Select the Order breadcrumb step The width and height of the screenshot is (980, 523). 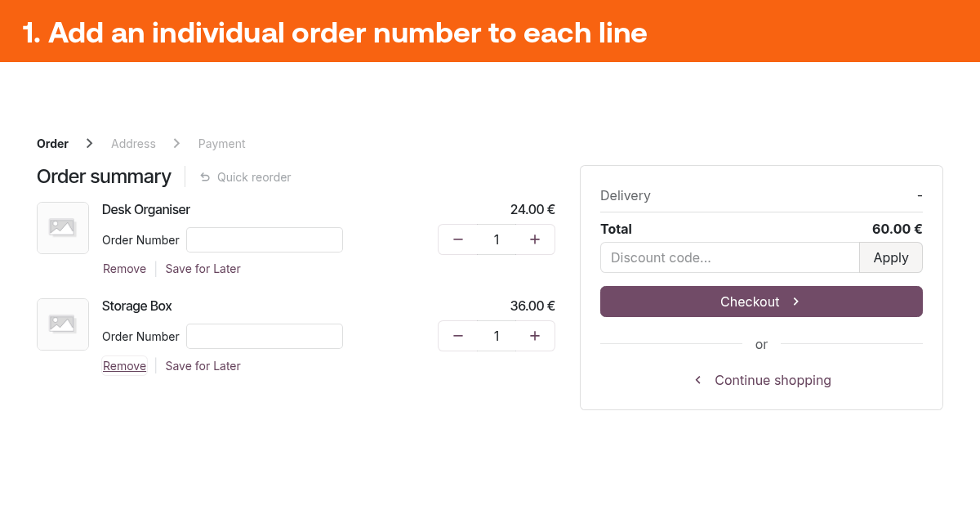[x=52, y=144]
